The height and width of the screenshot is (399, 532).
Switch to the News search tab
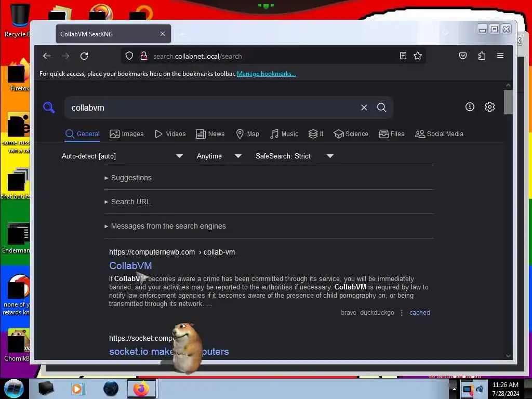tap(210, 134)
